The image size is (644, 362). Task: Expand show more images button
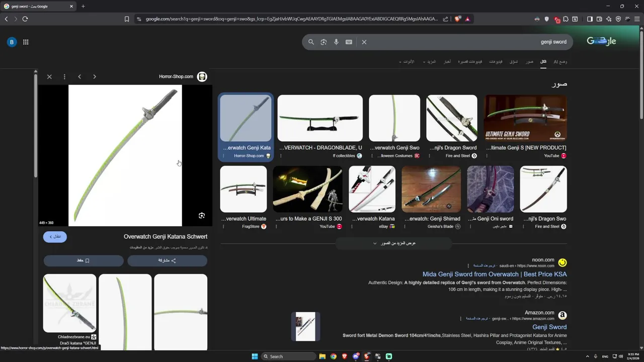(x=394, y=243)
